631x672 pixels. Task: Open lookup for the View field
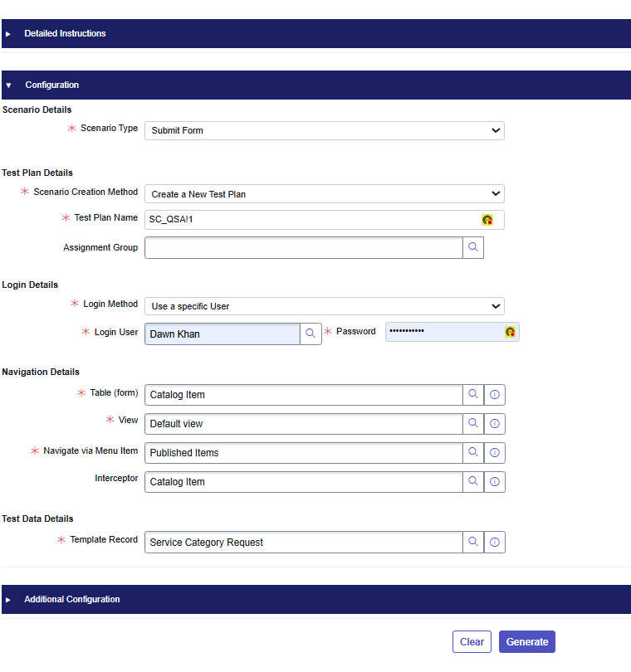[x=473, y=424]
